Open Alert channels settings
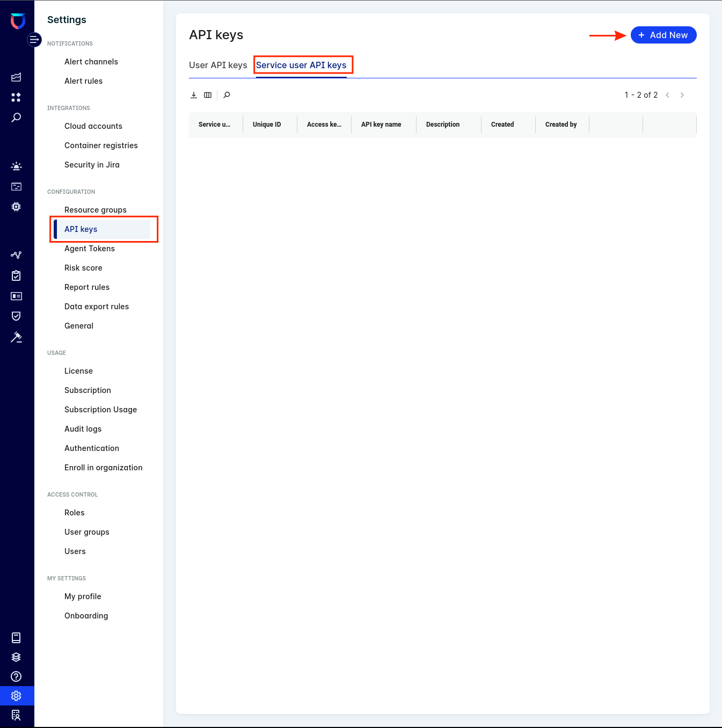722x728 pixels. pos(91,62)
